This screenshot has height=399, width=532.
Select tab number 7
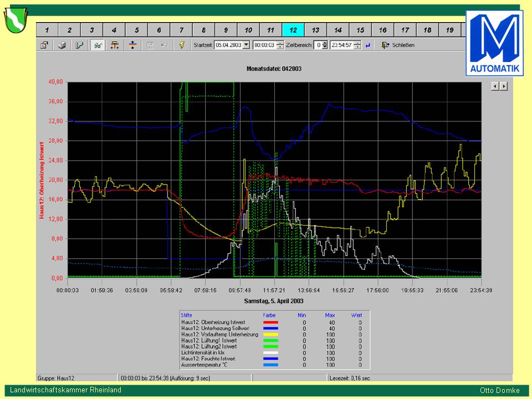click(181, 30)
